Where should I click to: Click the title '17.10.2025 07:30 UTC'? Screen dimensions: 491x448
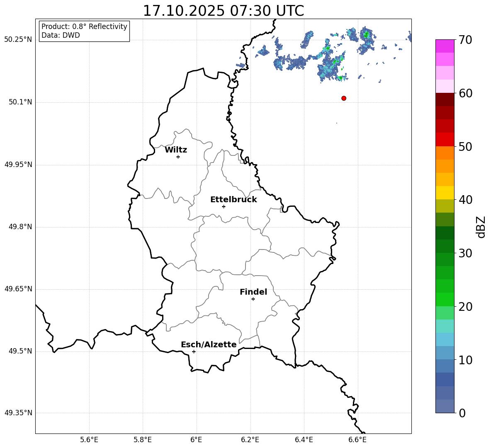[223, 11]
